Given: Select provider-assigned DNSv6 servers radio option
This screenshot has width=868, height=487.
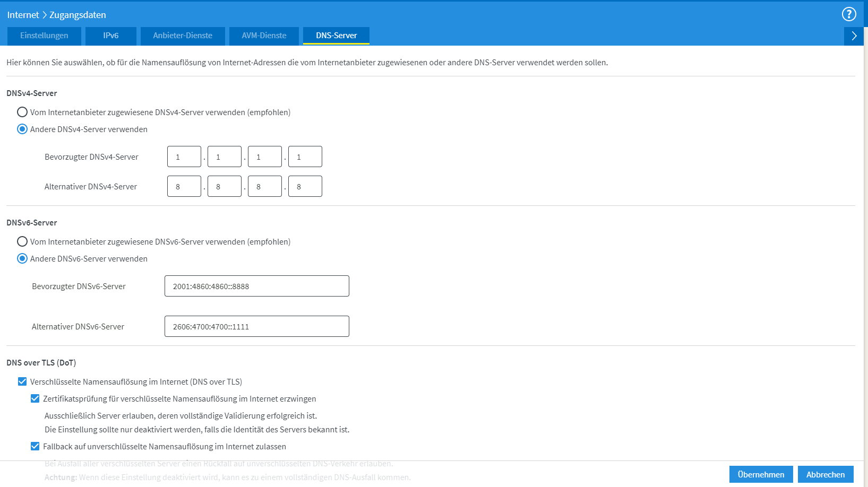Looking at the screenshot, I should tap(22, 241).
